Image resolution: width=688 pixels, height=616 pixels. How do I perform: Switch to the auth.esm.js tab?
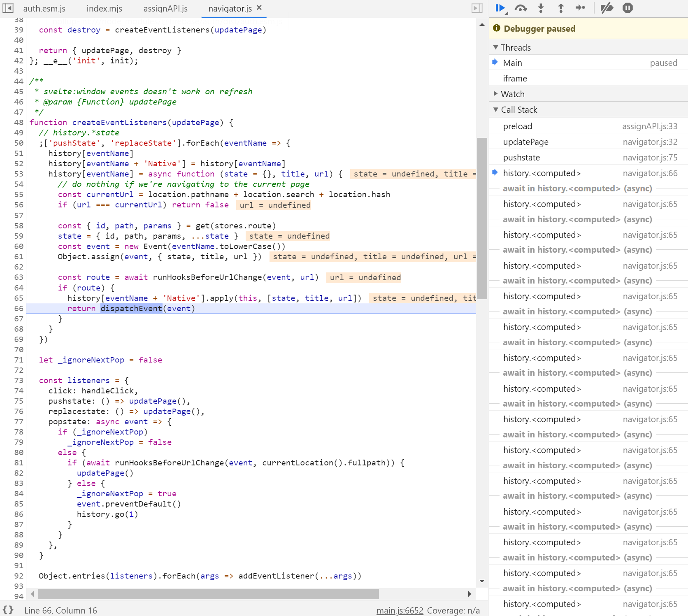[x=44, y=9]
